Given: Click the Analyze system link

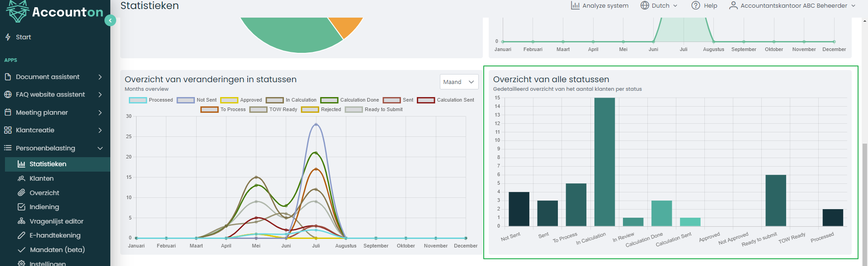Looking at the screenshot, I should click(x=600, y=5).
